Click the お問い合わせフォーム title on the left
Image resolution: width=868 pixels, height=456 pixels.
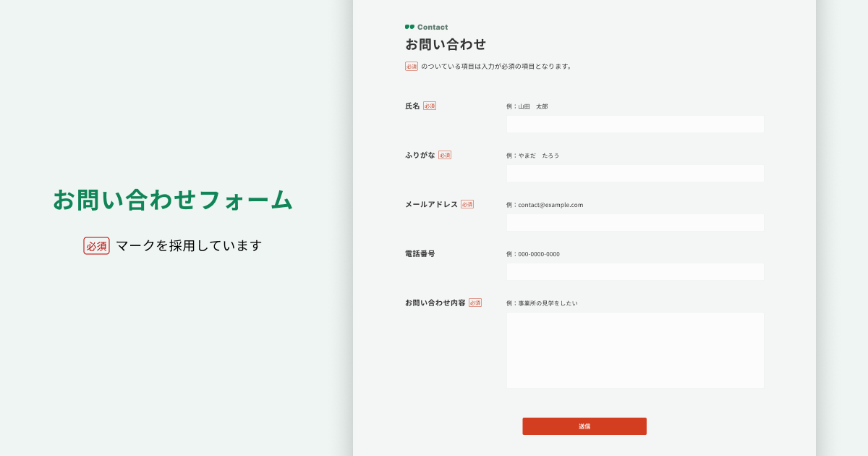click(x=171, y=201)
